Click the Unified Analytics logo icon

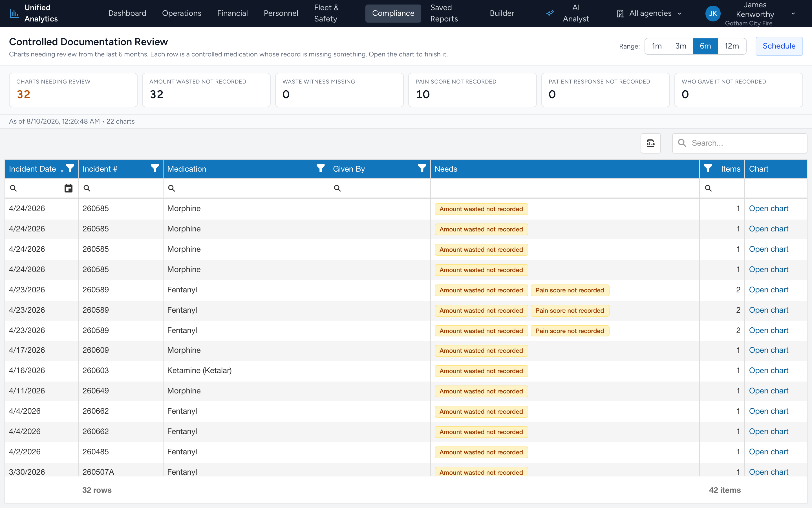tap(14, 14)
